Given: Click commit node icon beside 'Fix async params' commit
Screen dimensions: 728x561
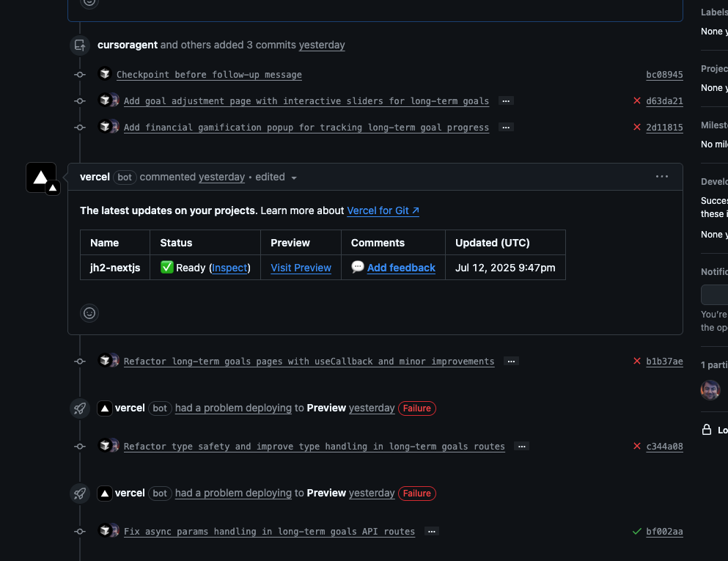Looking at the screenshot, I should [80, 531].
